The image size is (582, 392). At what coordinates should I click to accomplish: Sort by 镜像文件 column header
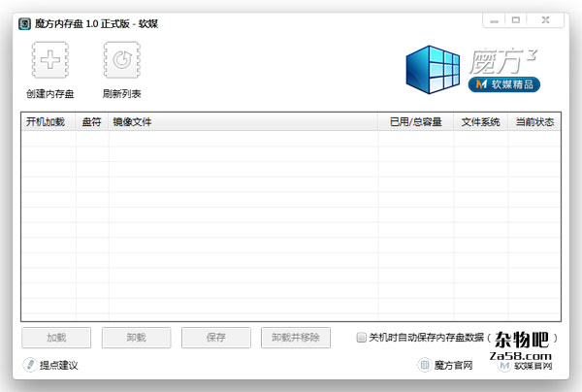(243, 121)
